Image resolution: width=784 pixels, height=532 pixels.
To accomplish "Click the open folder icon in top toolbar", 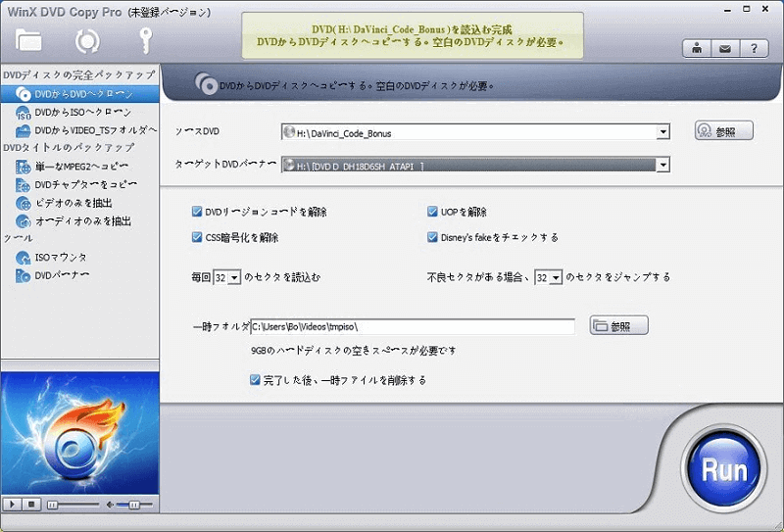I will tap(29, 41).
